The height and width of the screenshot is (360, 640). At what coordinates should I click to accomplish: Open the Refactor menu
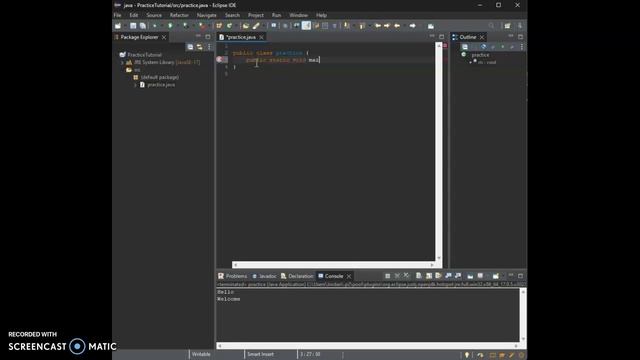click(x=179, y=15)
